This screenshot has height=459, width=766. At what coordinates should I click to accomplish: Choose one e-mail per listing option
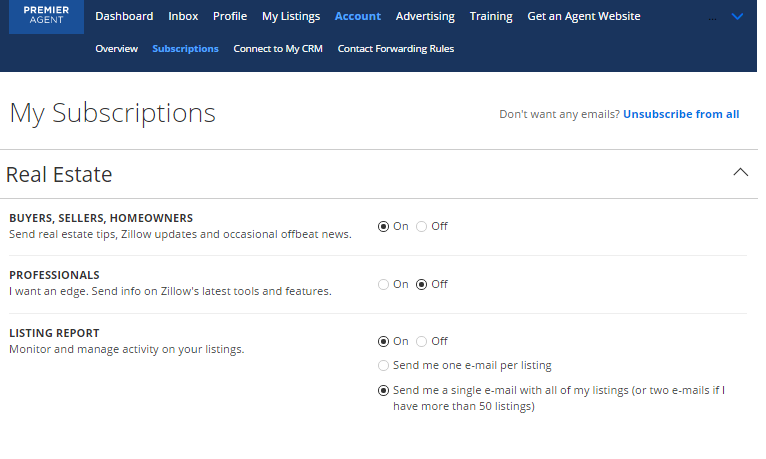click(x=384, y=365)
